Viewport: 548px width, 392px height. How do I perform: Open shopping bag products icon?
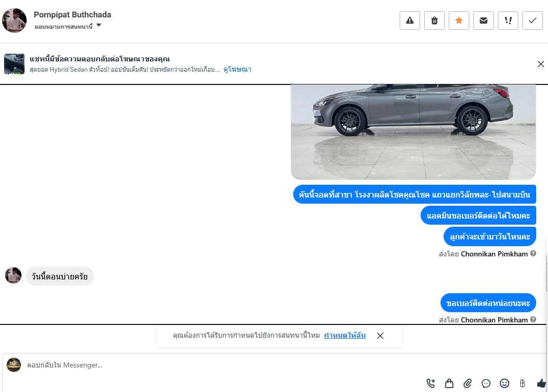tap(449, 383)
